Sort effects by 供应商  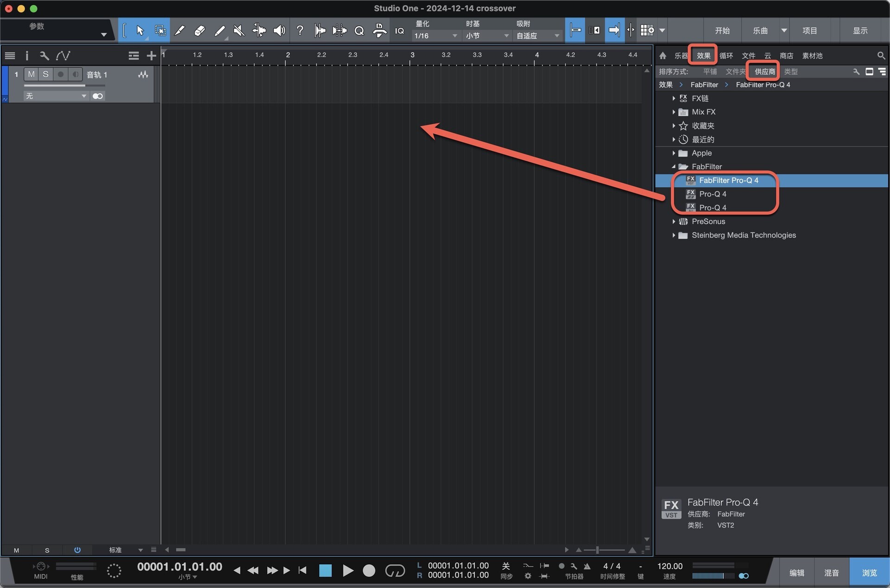(x=765, y=71)
